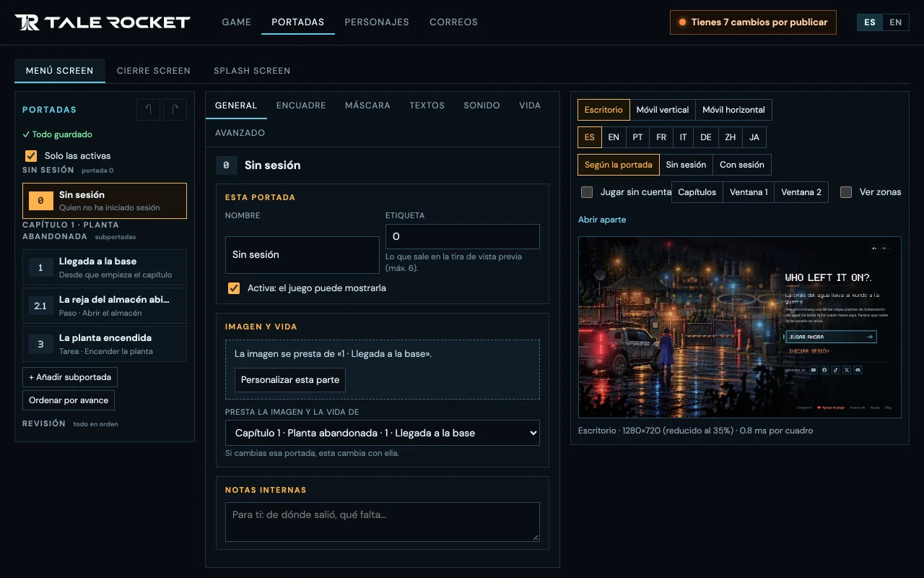The image size is (924, 578).
Task: Click the redo arrow in Portadas panel
Action: (x=175, y=110)
